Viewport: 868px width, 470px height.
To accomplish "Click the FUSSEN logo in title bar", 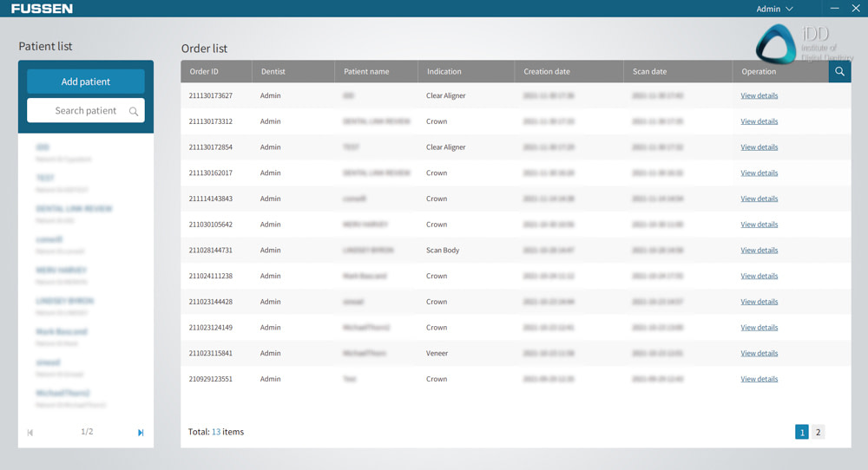I will tap(42, 9).
